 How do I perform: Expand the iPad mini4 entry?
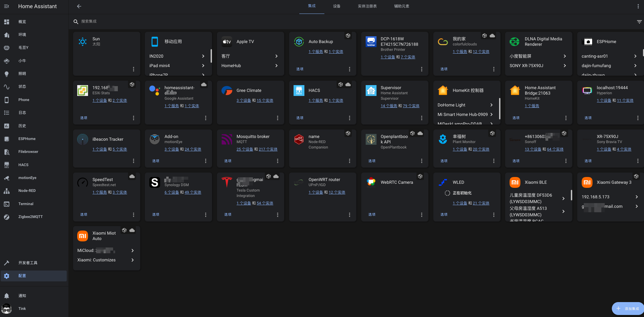(x=177, y=66)
